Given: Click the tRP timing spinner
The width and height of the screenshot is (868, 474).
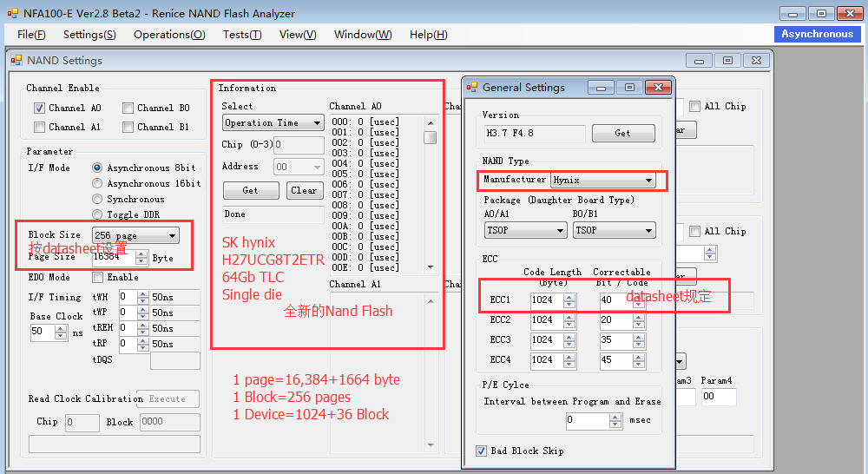Looking at the screenshot, I should tap(143, 344).
